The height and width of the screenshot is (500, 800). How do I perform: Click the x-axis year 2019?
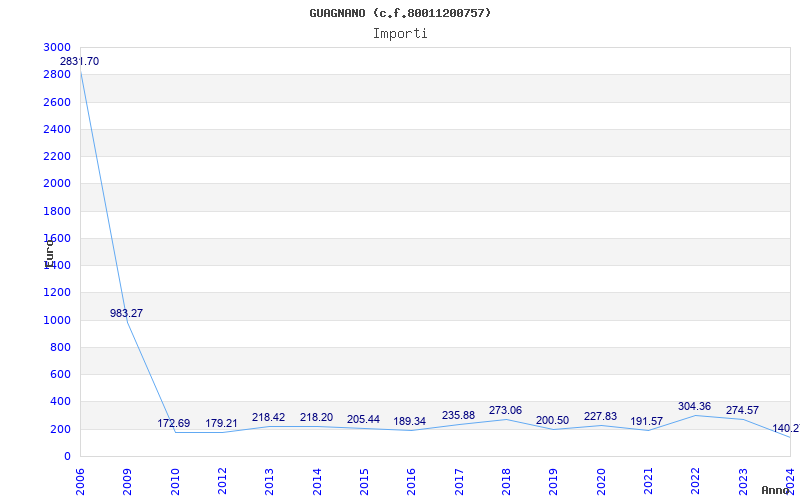coord(554,481)
